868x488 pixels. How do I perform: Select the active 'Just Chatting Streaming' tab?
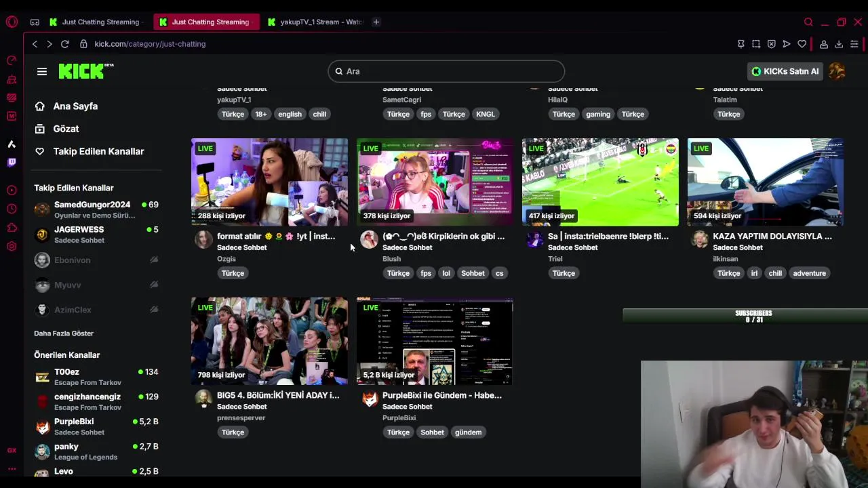[206, 22]
